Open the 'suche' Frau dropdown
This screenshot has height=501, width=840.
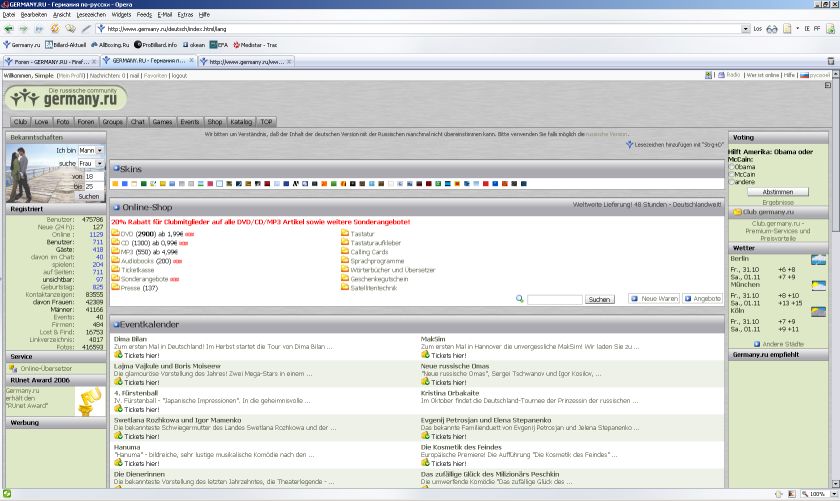[x=91, y=163]
